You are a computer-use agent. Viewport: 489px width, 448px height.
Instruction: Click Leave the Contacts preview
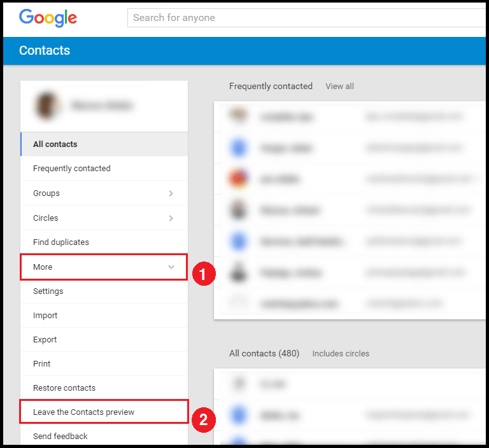tap(104, 412)
